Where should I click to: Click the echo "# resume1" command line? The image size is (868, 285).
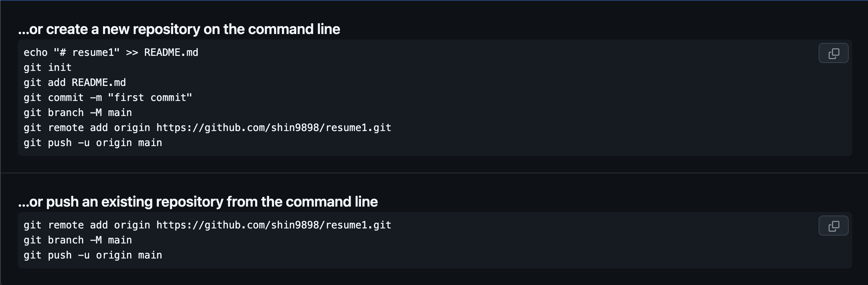click(x=111, y=53)
